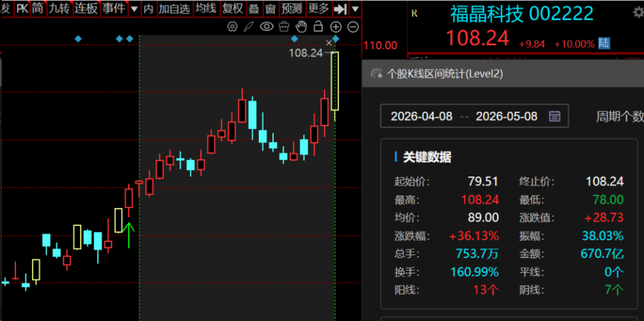
Task: Click the green up-arrow signal on chart
Action: [129, 234]
